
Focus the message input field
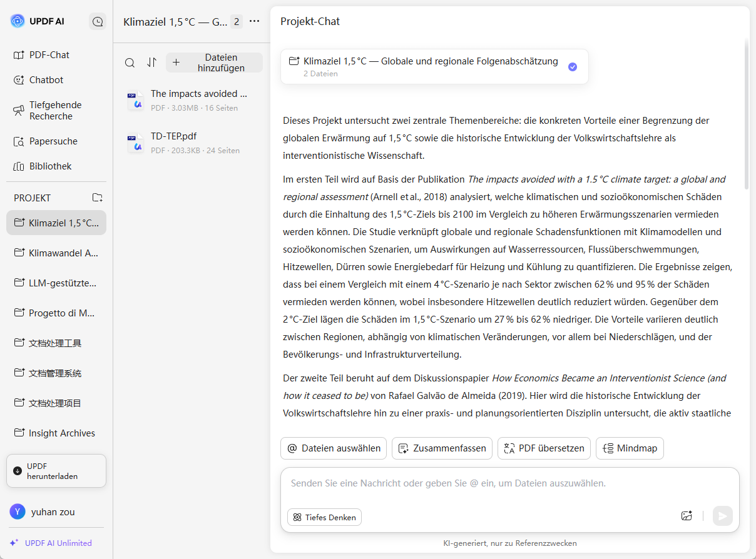click(x=509, y=484)
